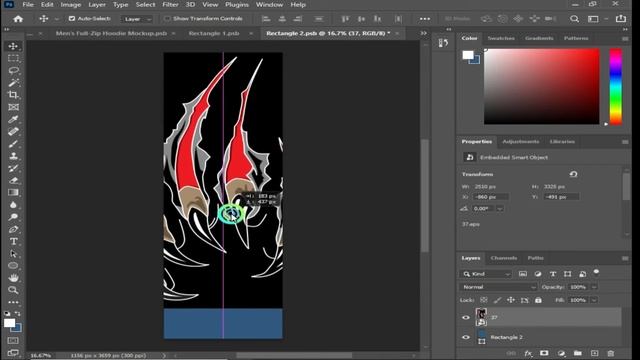Switch to the Channels tab

(504, 258)
